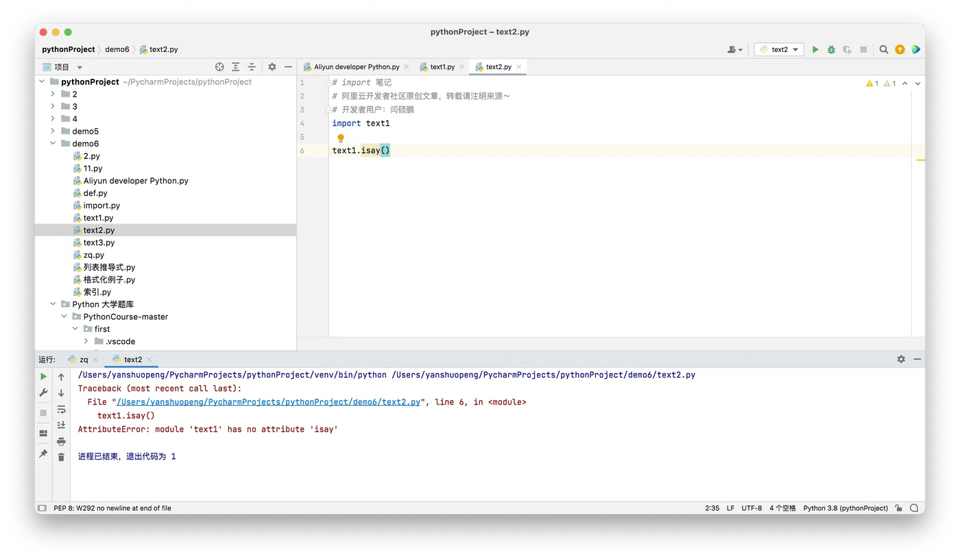Open the text2 run configuration dropdown
Image resolution: width=960 pixels, height=560 pixels.
(x=779, y=49)
